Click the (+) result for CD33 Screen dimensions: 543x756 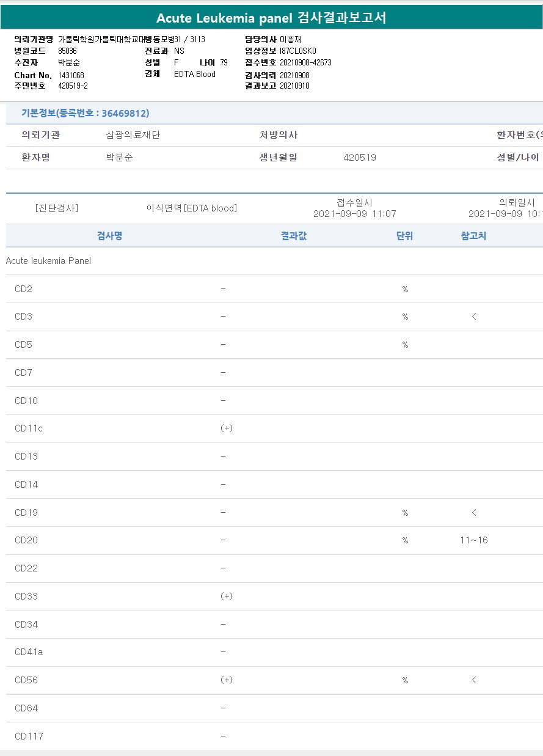226,596
